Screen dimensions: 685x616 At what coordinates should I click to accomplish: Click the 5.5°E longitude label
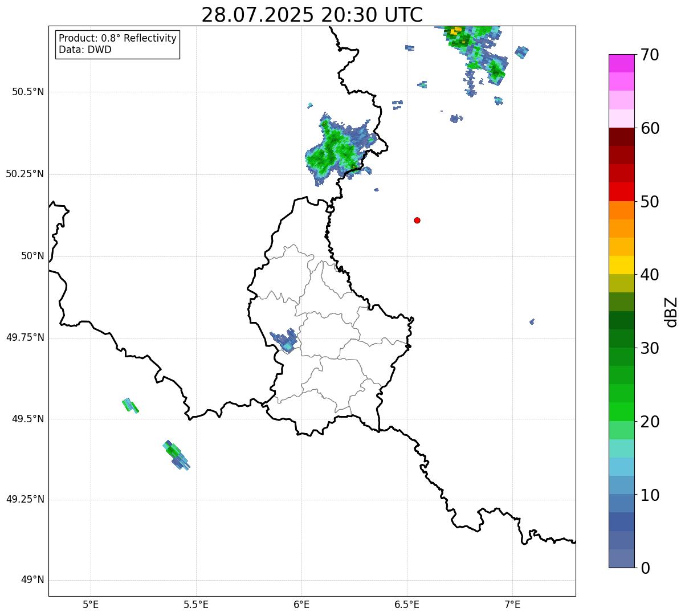196,604
